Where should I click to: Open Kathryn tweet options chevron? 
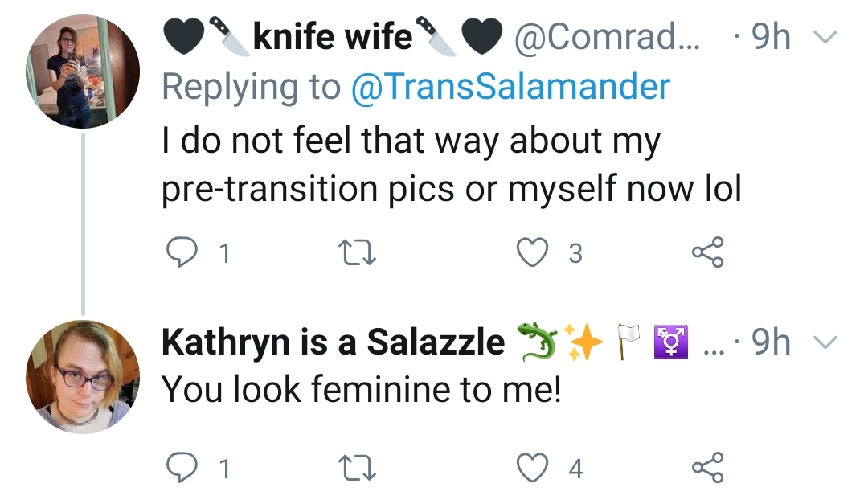coord(825,342)
